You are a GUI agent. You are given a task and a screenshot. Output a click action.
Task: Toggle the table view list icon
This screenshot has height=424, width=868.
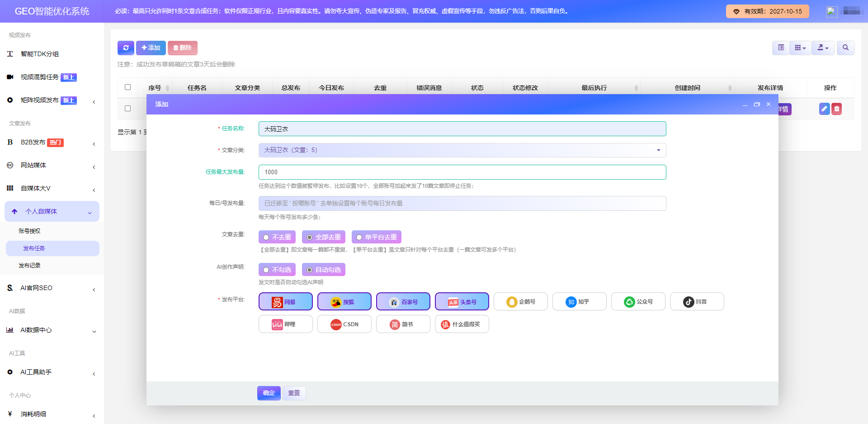tap(781, 48)
